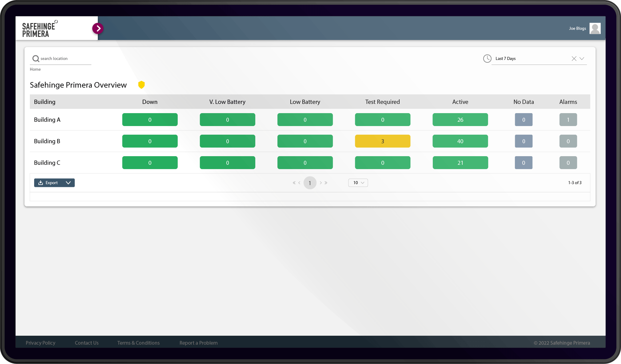Click Building C V. Low Battery count
621x364 pixels.
point(227,163)
